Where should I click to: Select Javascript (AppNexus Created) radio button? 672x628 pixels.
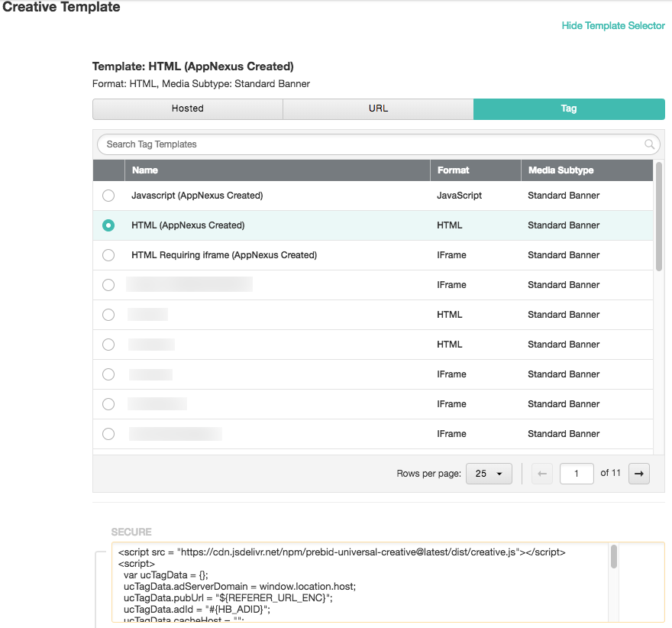point(108,196)
